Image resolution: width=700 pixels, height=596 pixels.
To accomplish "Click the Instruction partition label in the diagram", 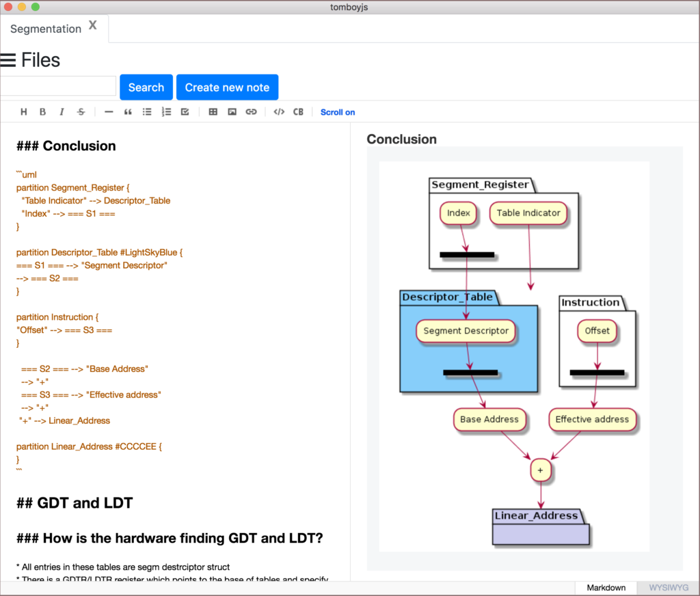I will [590, 302].
